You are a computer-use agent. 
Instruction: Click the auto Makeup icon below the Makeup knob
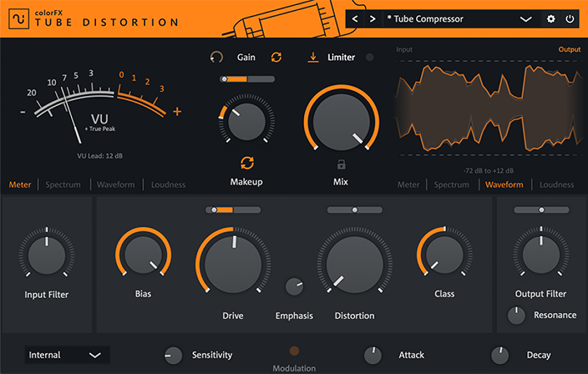point(246,163)
